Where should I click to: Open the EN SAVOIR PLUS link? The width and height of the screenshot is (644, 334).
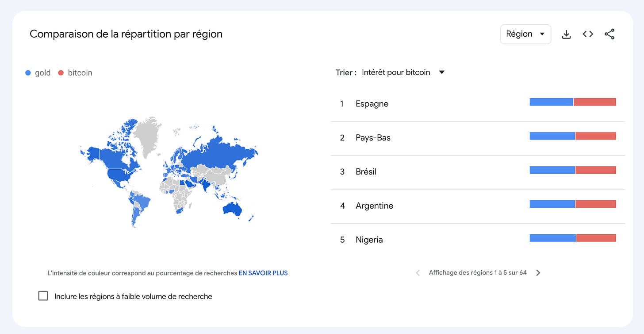[x=263, y=273]
